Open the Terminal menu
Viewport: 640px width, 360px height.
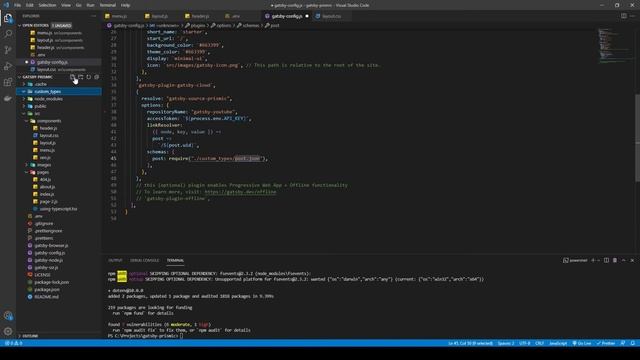pyautogui.click(x=108, y=5)
